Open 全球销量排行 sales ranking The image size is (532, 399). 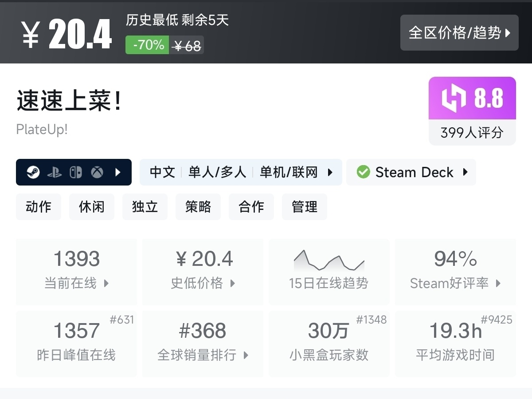pyautogui.click(x=203, y=344)
